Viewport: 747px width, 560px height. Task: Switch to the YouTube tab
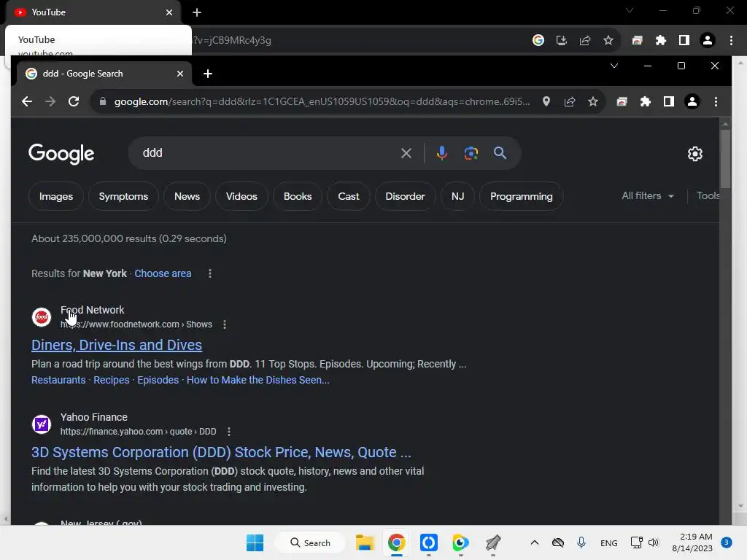tap(93, 12)
